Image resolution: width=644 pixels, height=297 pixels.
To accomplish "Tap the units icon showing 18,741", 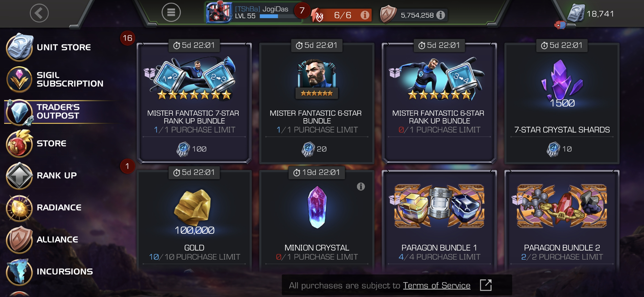I will (x=576, y=13).
